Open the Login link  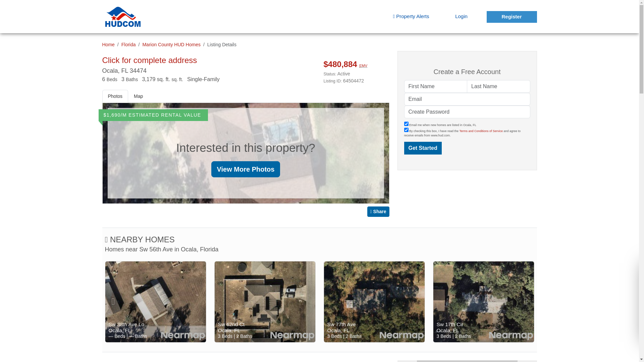point(461,16)
